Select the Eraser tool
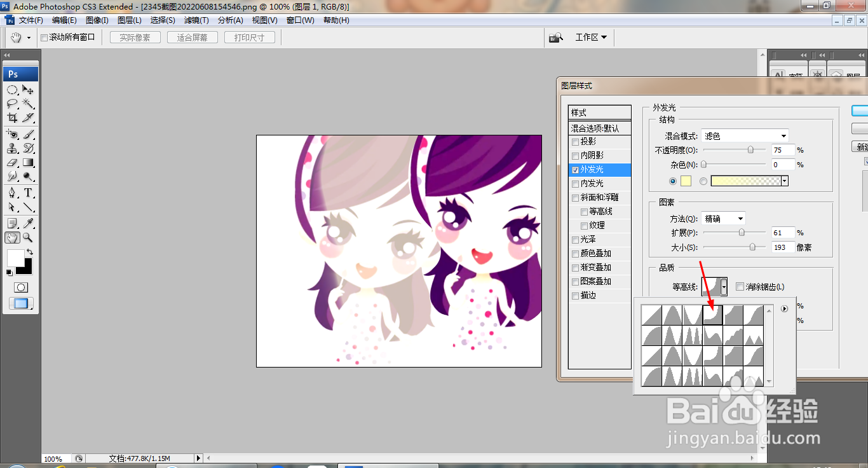This screenshot has height=468, width=868. pos(12,162)
